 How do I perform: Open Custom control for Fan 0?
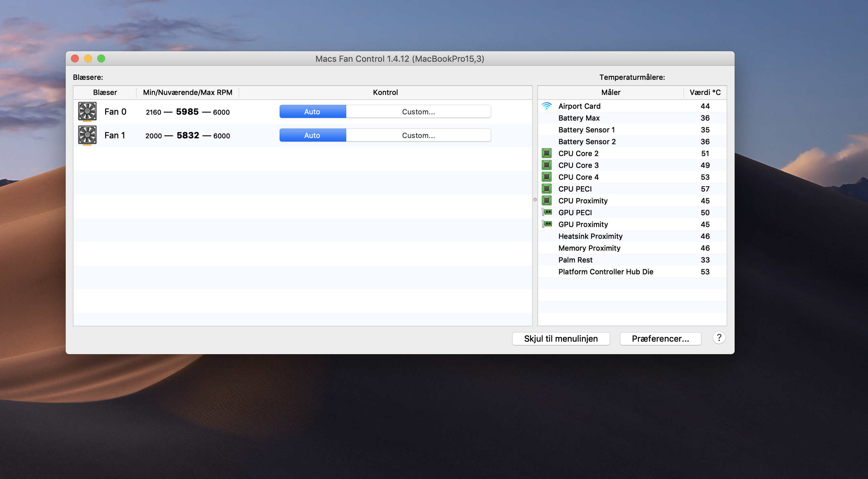coord(418,111)
